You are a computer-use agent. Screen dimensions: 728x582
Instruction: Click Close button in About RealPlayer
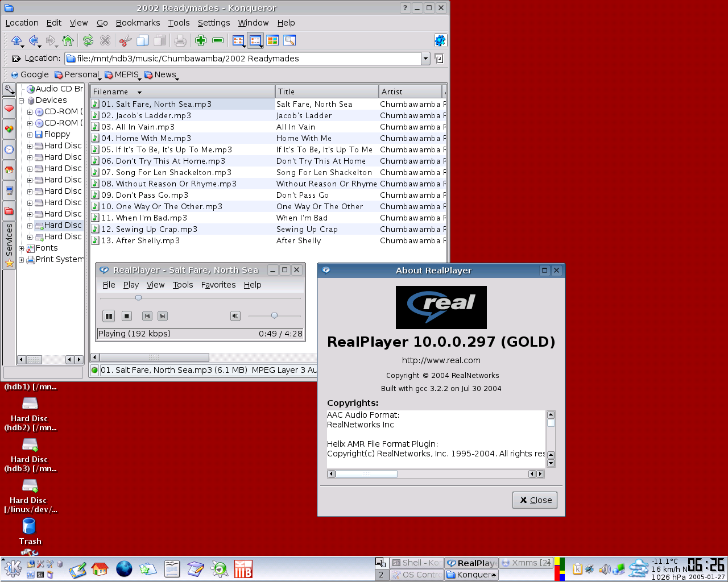coord(535,500)
